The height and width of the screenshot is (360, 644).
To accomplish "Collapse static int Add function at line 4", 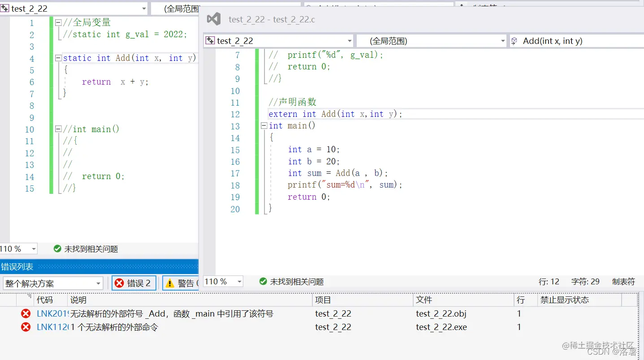I will point(58,58).
